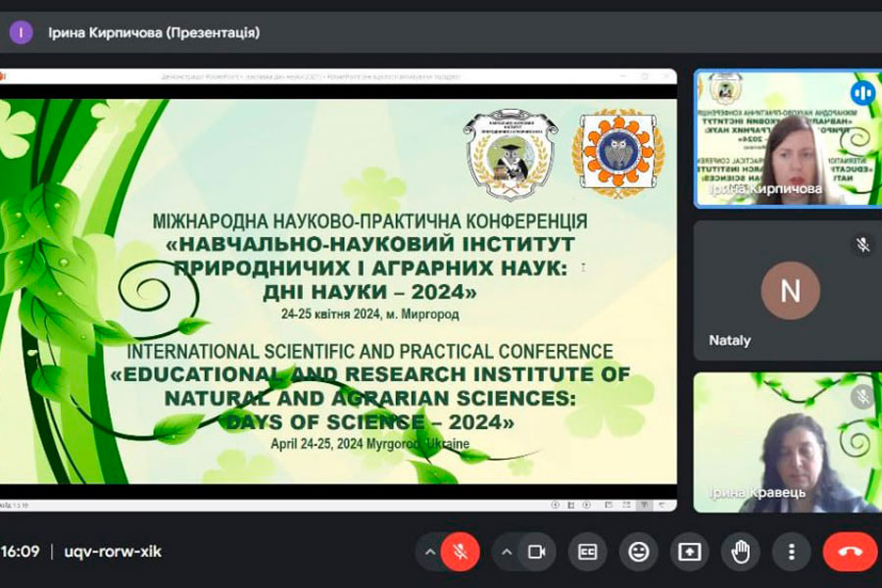882x588 pixels.
Task: Click the presenter avatar icon at top left
Action: pyautogui.click(x=21, y=32)
